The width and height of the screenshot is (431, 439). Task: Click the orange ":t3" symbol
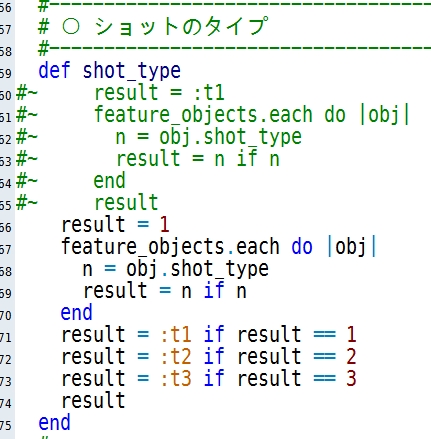176,379
